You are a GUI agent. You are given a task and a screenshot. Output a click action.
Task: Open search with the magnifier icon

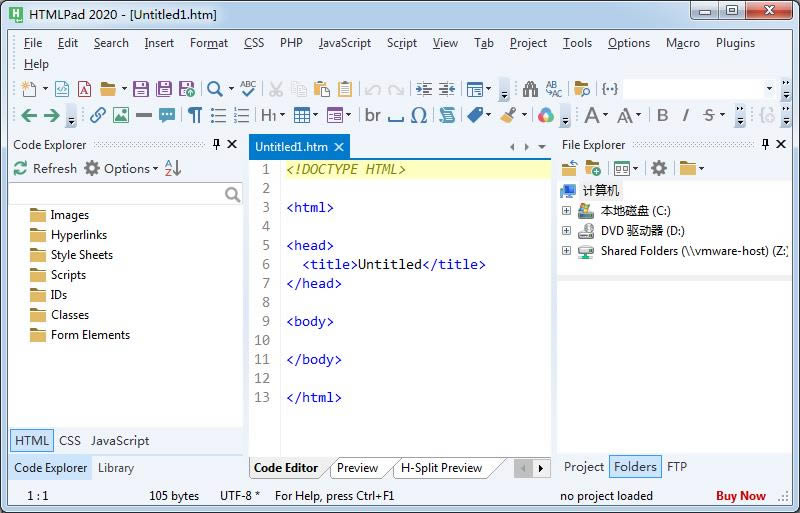215,89
